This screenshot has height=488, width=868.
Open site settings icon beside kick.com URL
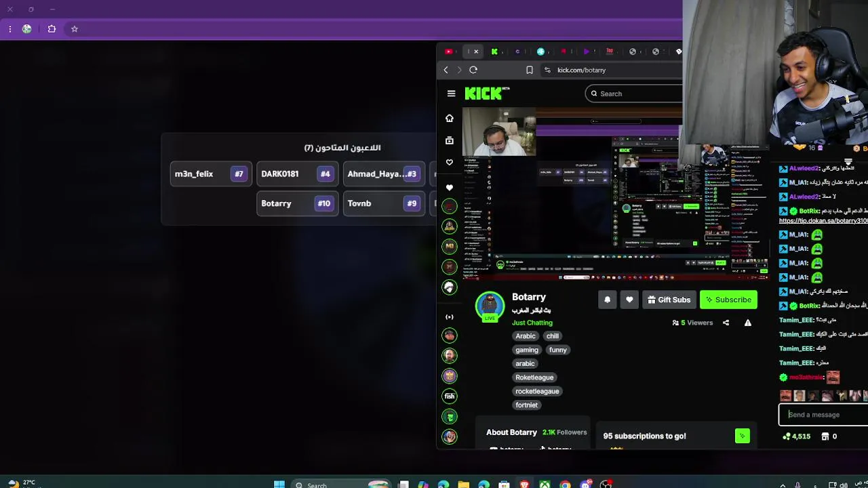[x=547, y=70]
